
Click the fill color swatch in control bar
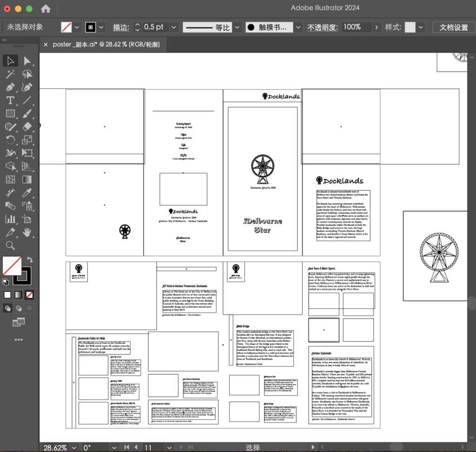pyautogui.click(x=66, y=27)
